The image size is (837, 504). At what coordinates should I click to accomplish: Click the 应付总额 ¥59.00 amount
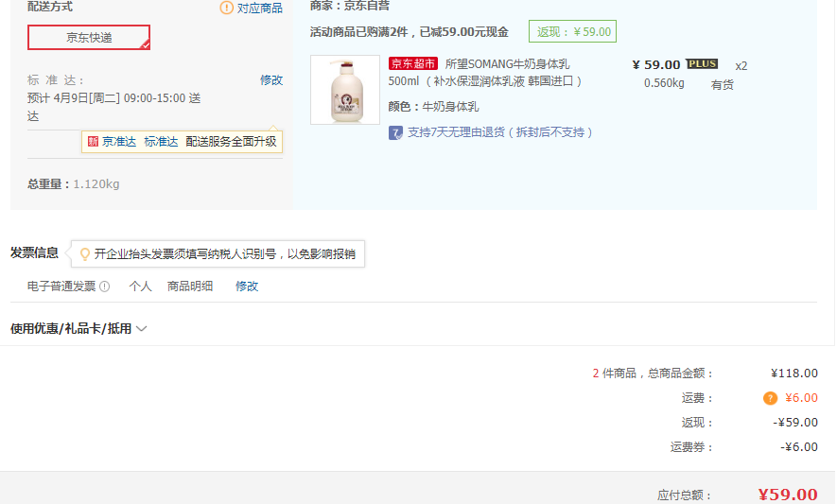click(x=788, y=495)
